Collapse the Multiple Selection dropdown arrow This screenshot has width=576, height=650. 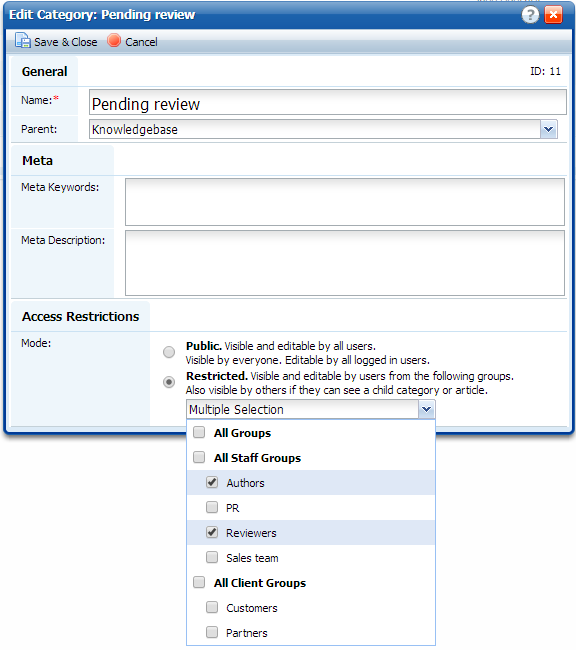[x=426, y=410]
